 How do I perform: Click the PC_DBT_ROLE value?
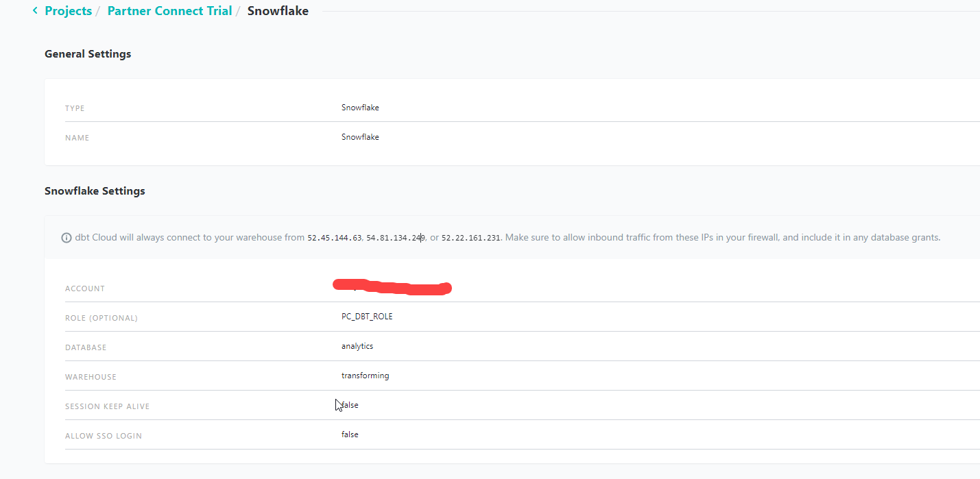(x=367, y=317)
